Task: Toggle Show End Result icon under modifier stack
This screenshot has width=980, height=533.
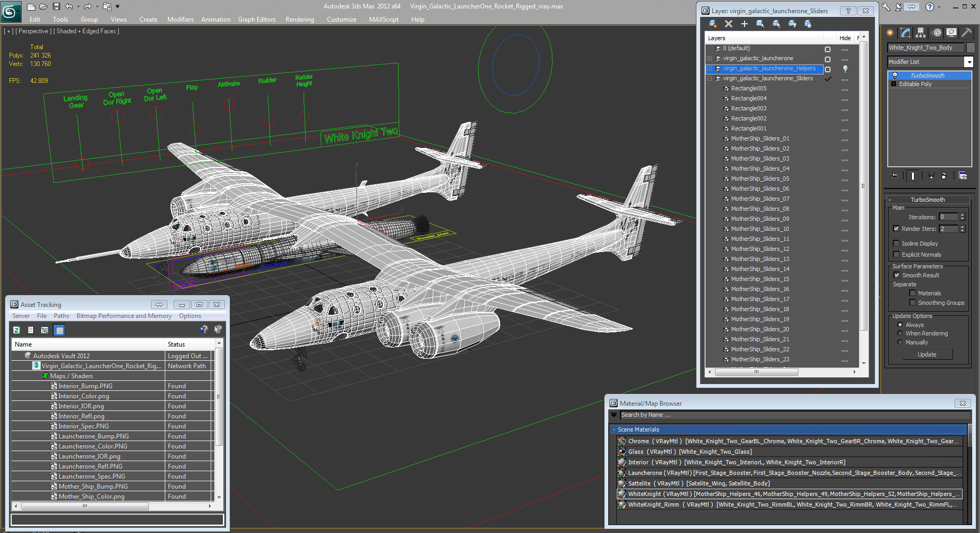Action: [x=913, y=176]
